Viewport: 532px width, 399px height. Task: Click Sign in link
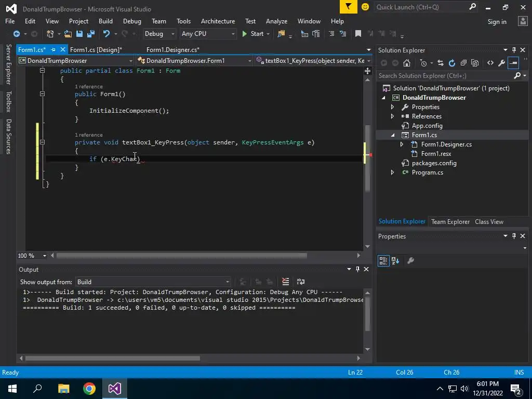point(497,22)
